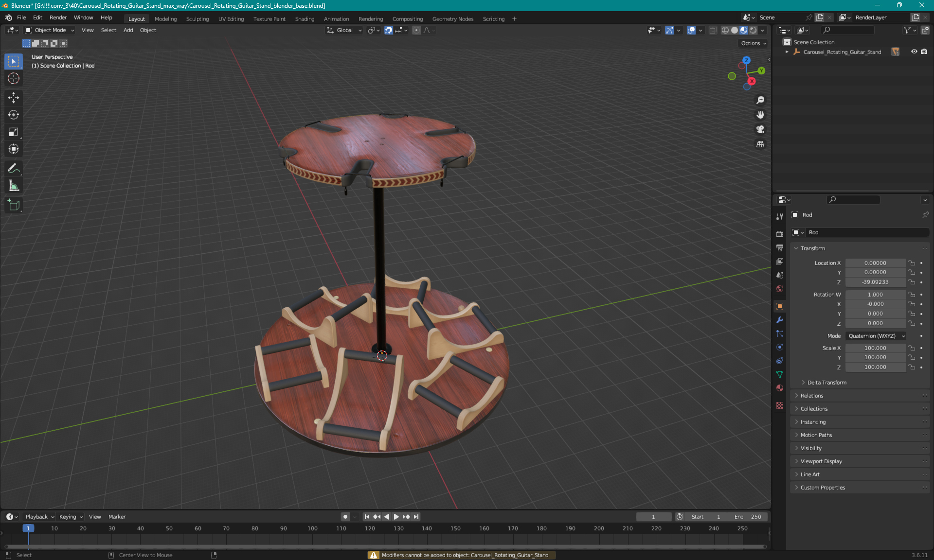
Task: Open the Scene properties tab
Action: pyautogui.click(x=780, y=275)
